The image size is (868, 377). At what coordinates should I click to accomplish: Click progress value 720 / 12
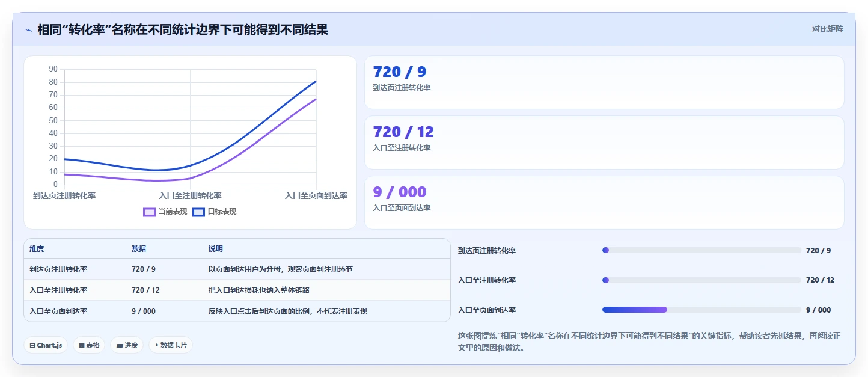(820, 280)
